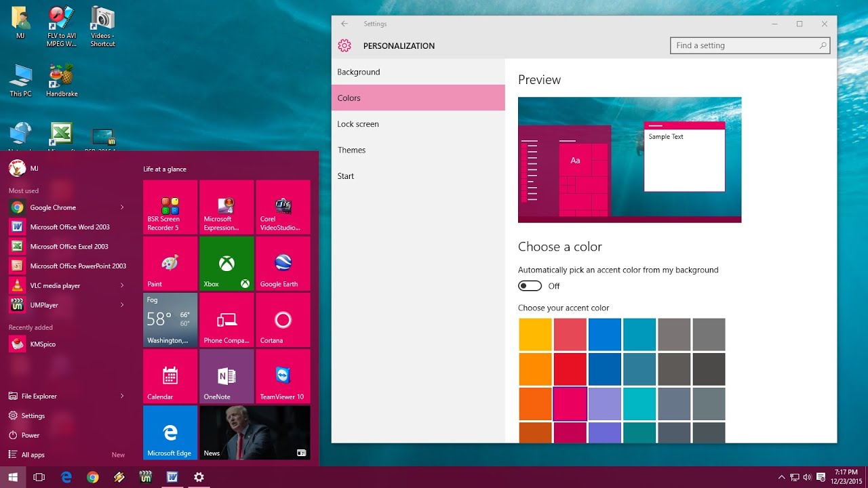Click the MJ user account in Start
This screenshot has width=868, height=488.
click(24, 168)
